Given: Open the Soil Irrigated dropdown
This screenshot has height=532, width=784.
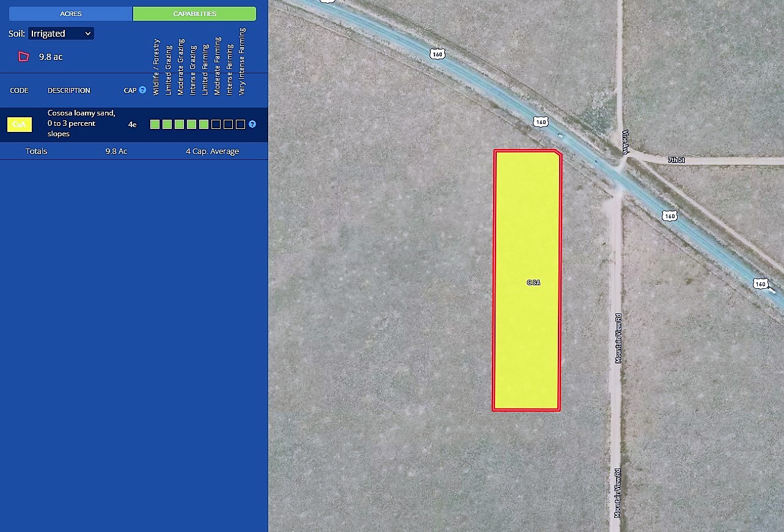Looking at the screenshot, I should tap(61, 34).
